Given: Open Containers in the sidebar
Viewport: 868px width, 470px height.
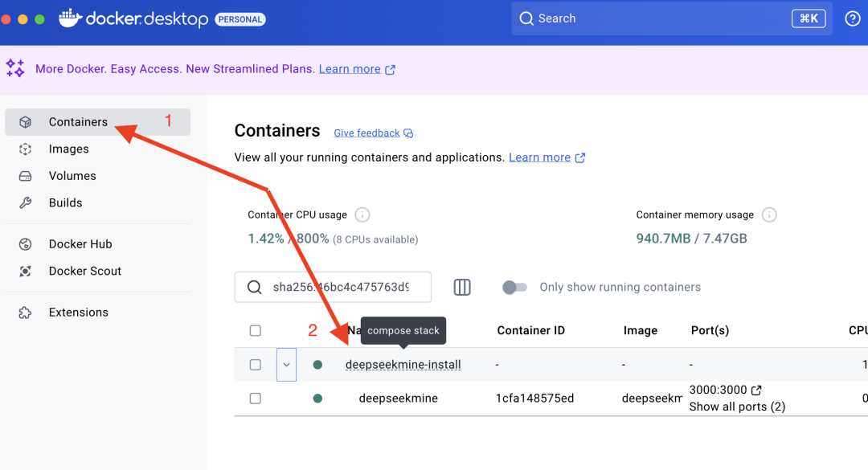Looking at the screenshot, I should [97, 122].
